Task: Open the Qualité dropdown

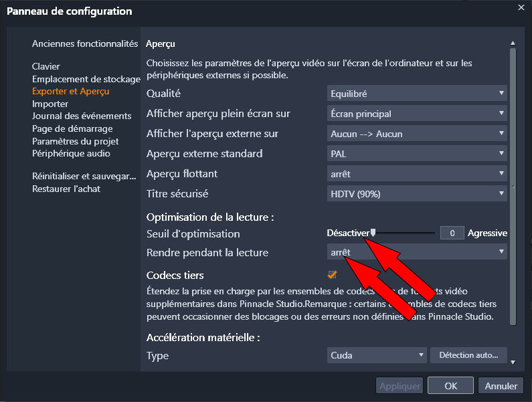Action: point(418,94)
